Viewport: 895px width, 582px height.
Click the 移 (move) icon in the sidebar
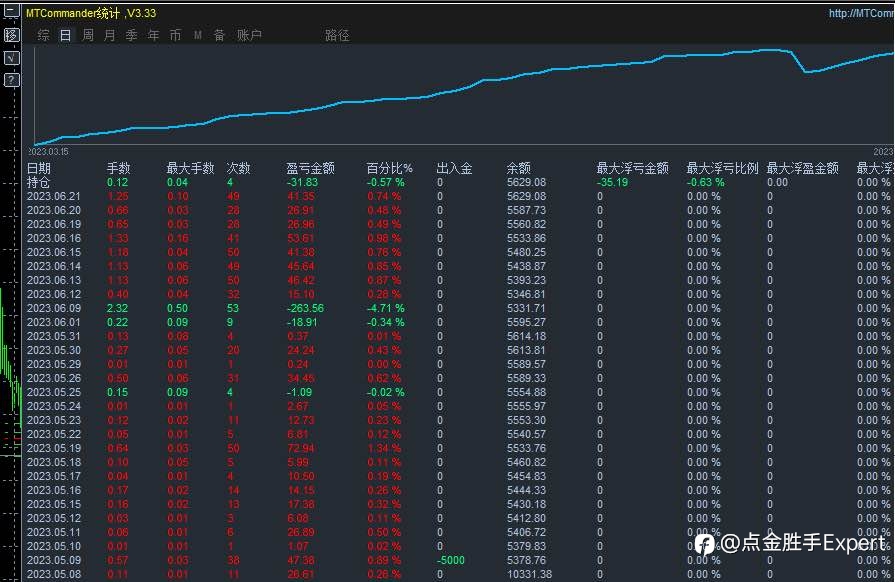[11, 35]
